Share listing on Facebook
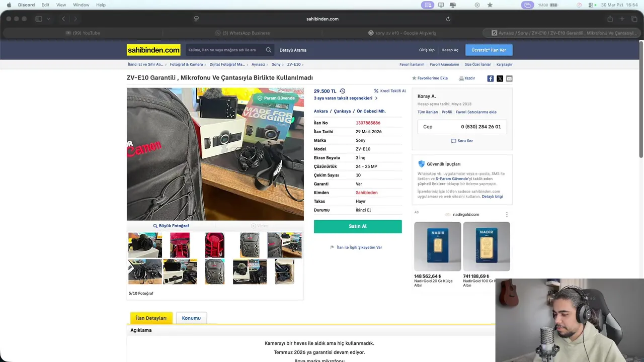The width and height of the screenshot is (644, 362). tap(491, 78)
